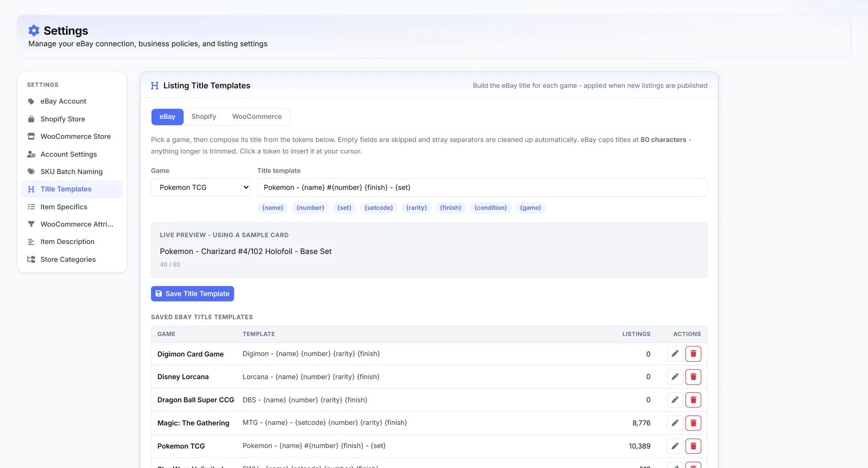Focus the Title template text field
This screenshot has width=868, height=468.
click(482, 188)
